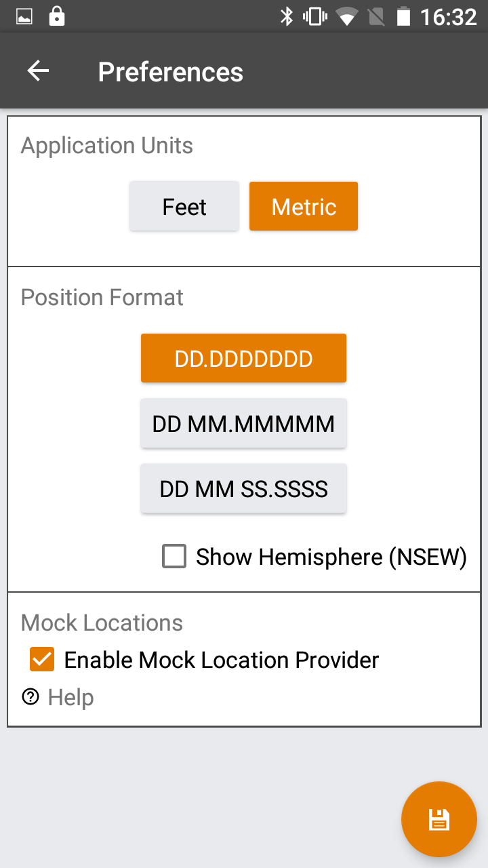The height and width of the screenshot is (868, 488).
Task: Tap the back arrow icon
Action: click(x=38, y=71)
